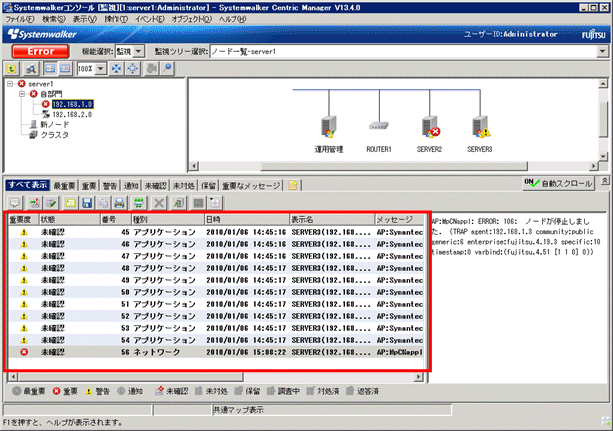The height and width of the screenshot is (431, 613).
Task: Click the floppy disk save icon
Action: pos(87,203)
